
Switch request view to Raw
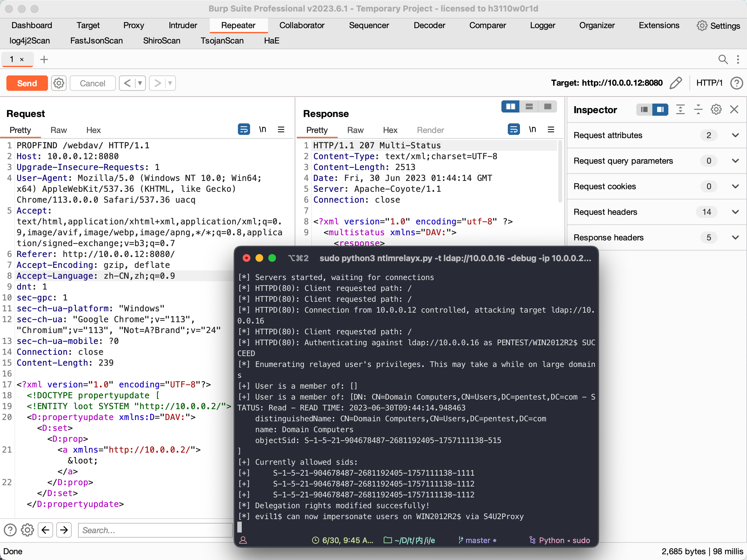[59, 130]
